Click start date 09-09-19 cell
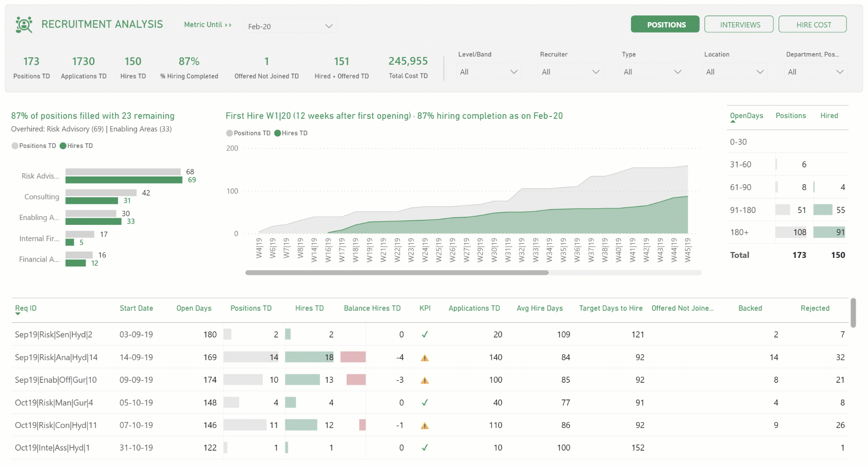Screen dimensions: 868x466 [136, 380]
